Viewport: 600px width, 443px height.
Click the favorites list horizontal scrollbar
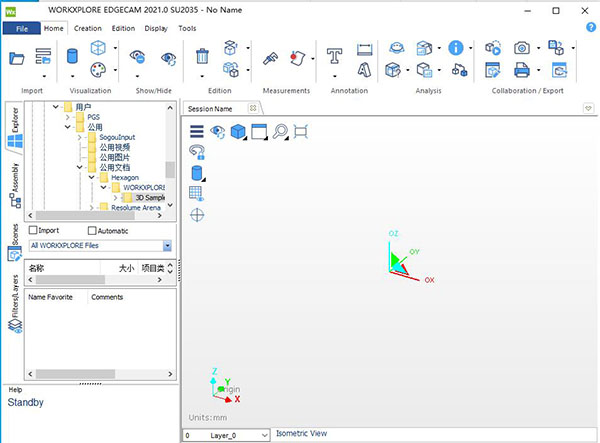click(75, 374)
